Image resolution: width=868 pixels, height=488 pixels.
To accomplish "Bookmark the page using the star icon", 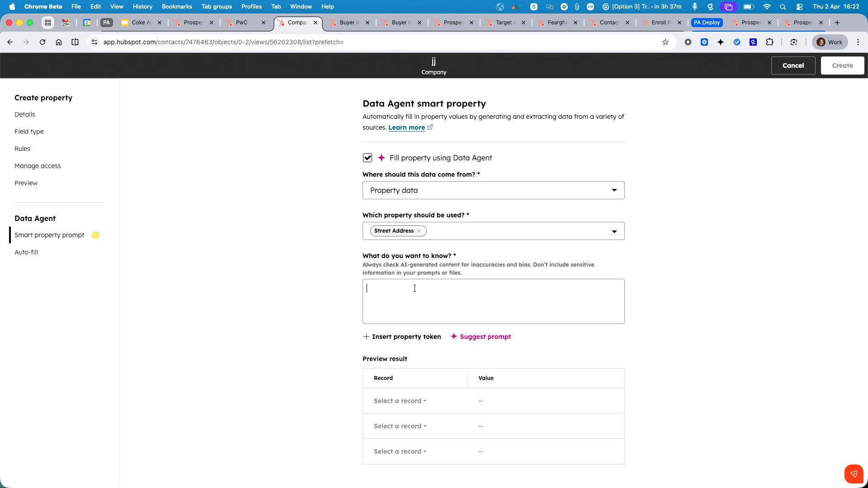I will click(x=665, y=42).
